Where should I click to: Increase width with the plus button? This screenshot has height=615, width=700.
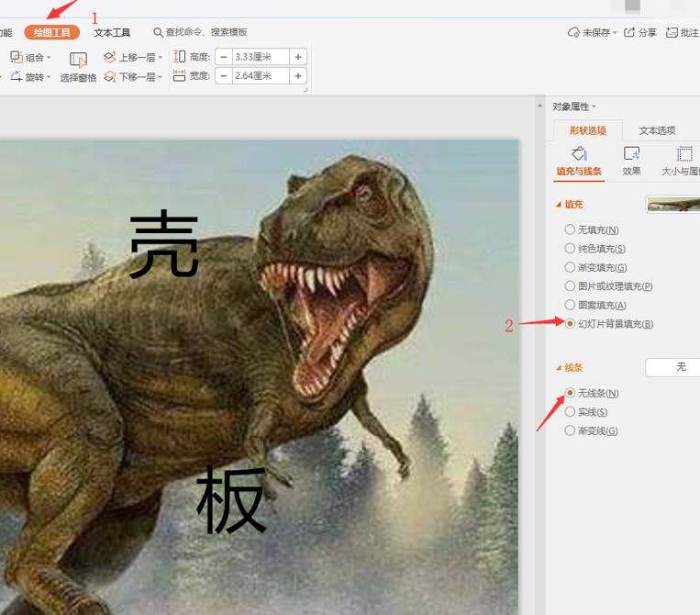(298, 76)
